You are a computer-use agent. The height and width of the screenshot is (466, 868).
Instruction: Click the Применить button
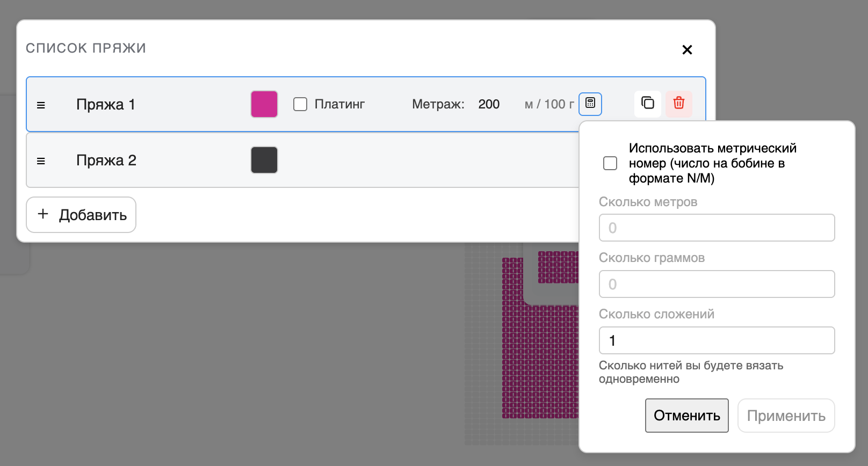tap(786, 416)
